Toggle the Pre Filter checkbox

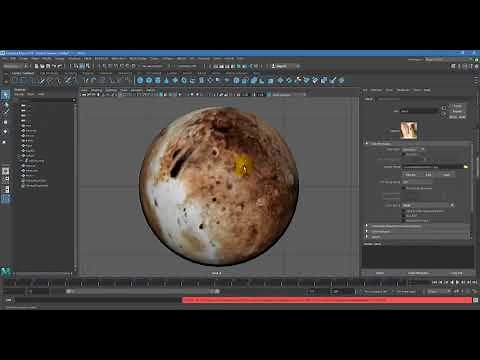[x=404, y=154]
